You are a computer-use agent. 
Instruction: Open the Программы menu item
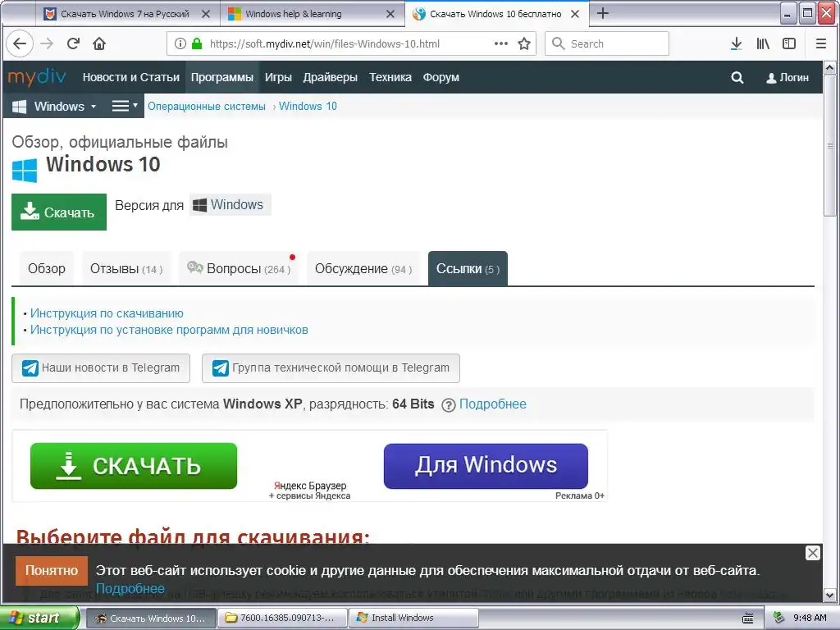(x=221, y=77)
